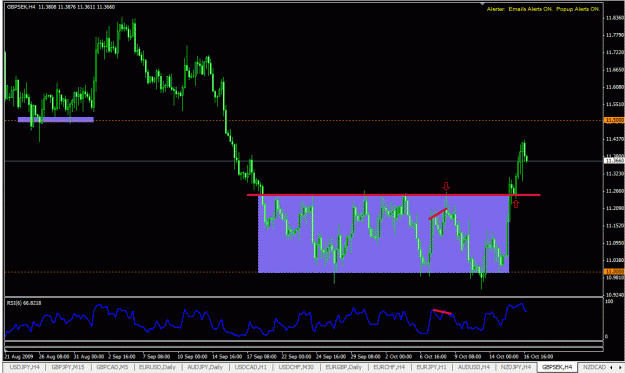Click the Alerter Emails Alerts ON text
The image size is (625, 373).
click(520, 9)
